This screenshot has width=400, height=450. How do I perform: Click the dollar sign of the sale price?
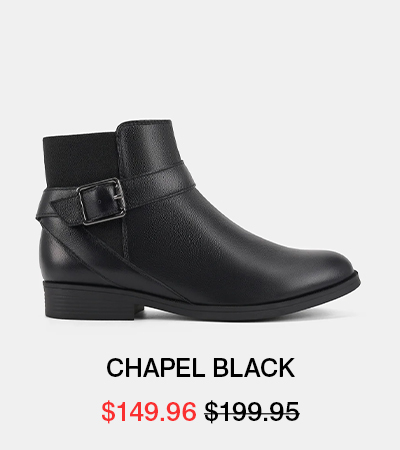[108, 412]
